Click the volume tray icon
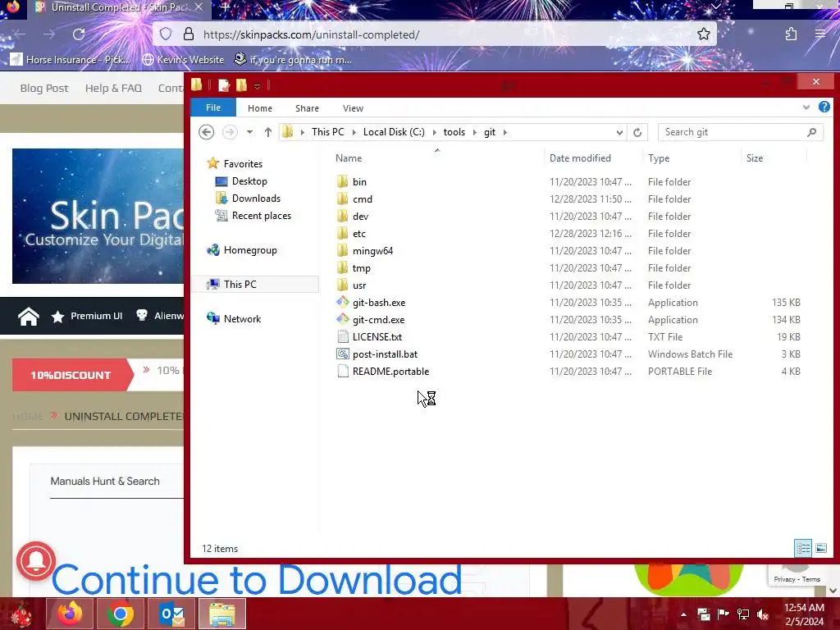 [x=763, y=614]
